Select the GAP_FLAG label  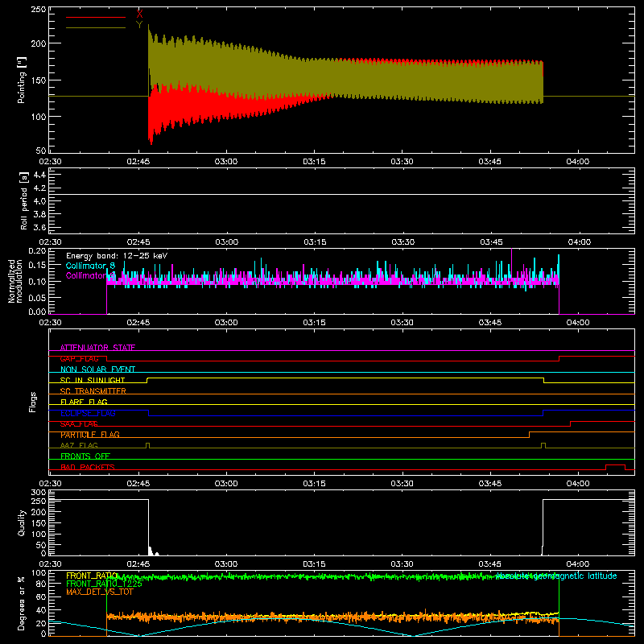pos(79,358)
